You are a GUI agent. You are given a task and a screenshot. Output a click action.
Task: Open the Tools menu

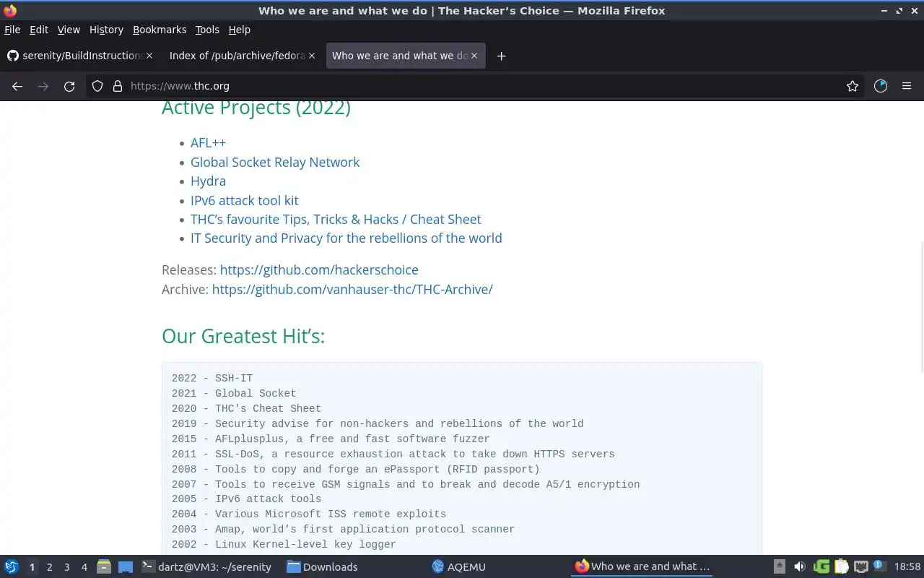point(207,30)
